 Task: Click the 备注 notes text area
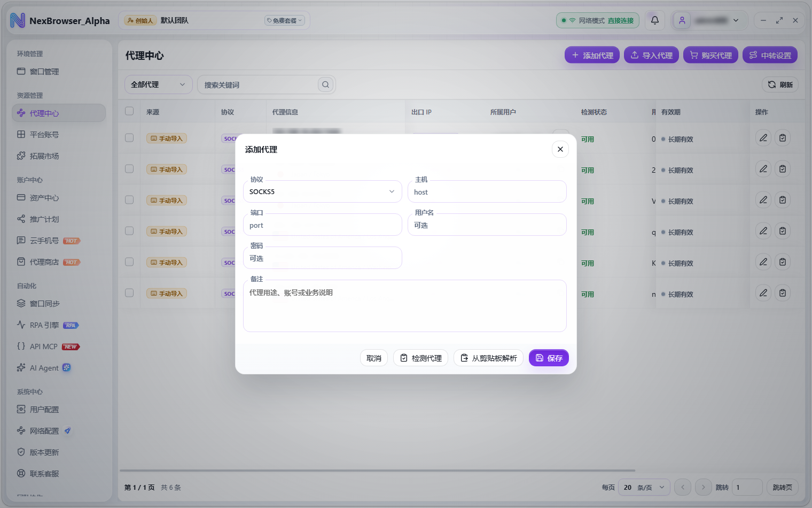coord(405,306)
